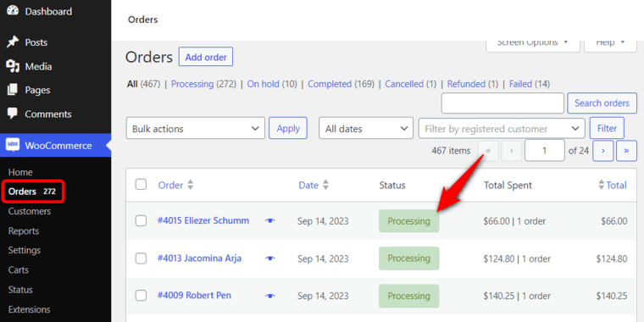The image size is (644, 322).
Task: Open the All dates dropdown
Action: pyautogui.click(x=366, y=129)
